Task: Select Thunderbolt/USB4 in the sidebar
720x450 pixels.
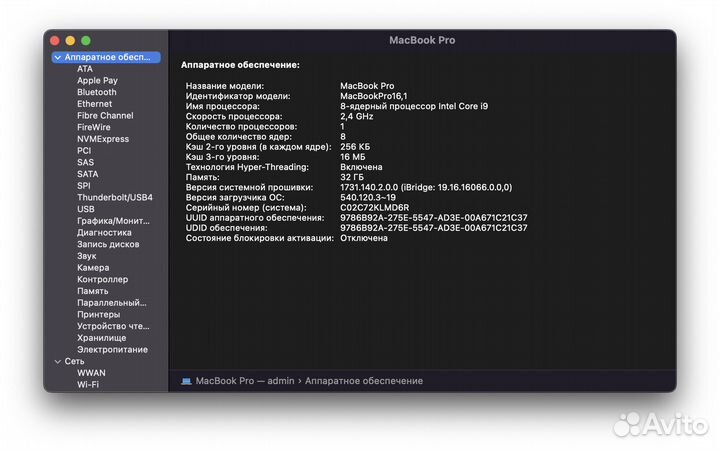Action: [115, 197]
